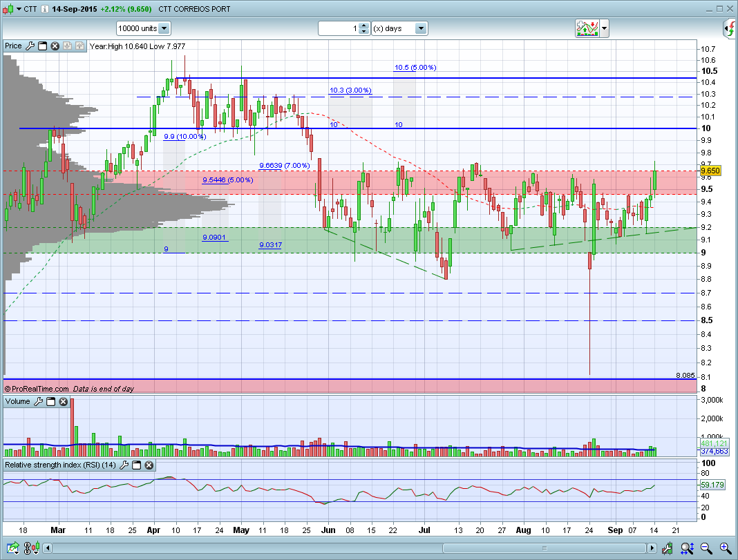
Task: Click the CTT instrument info icon
Action: click(x=45, y=9)
